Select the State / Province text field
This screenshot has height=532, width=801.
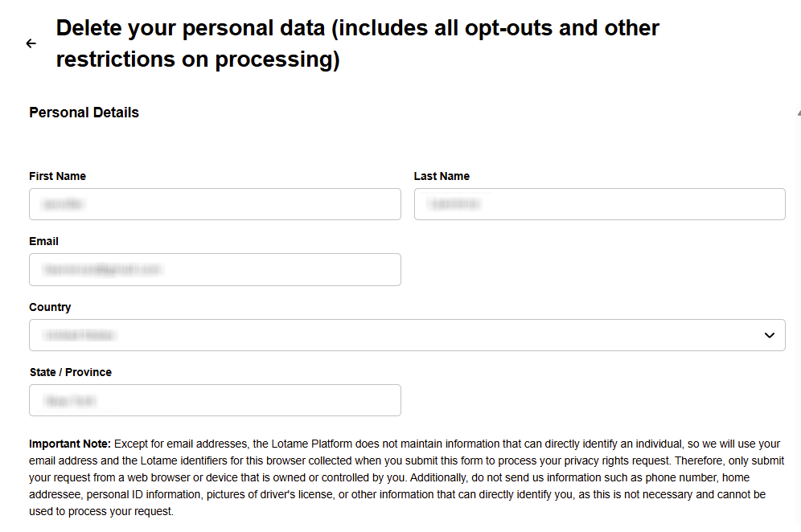point(215,400)
